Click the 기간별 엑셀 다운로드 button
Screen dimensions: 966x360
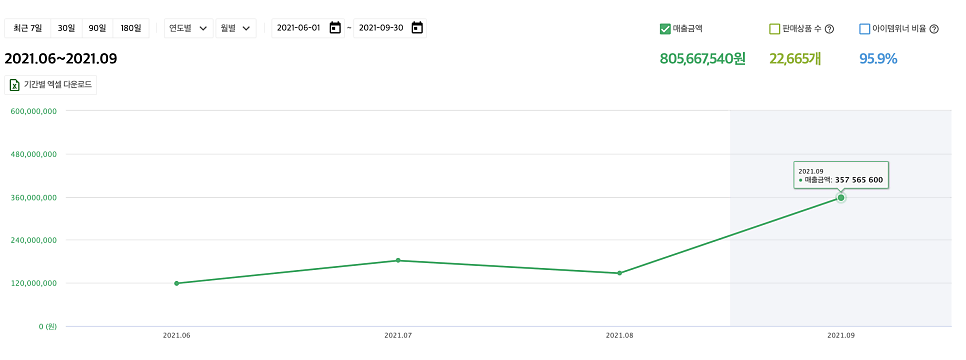tap(51, 85)
